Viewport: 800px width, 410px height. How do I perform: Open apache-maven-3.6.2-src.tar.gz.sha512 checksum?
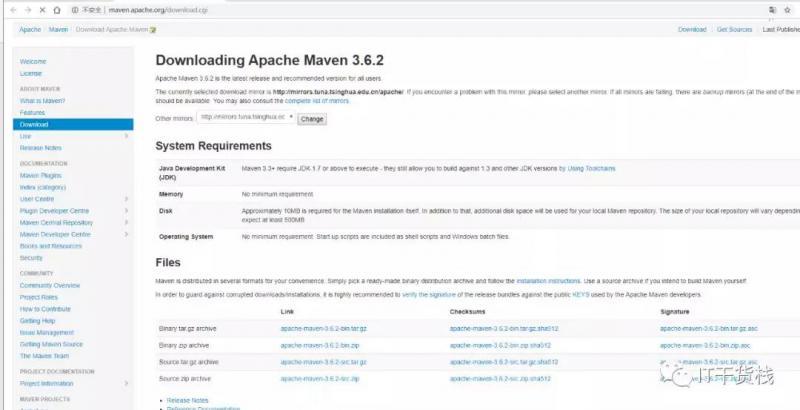(504, 362)
